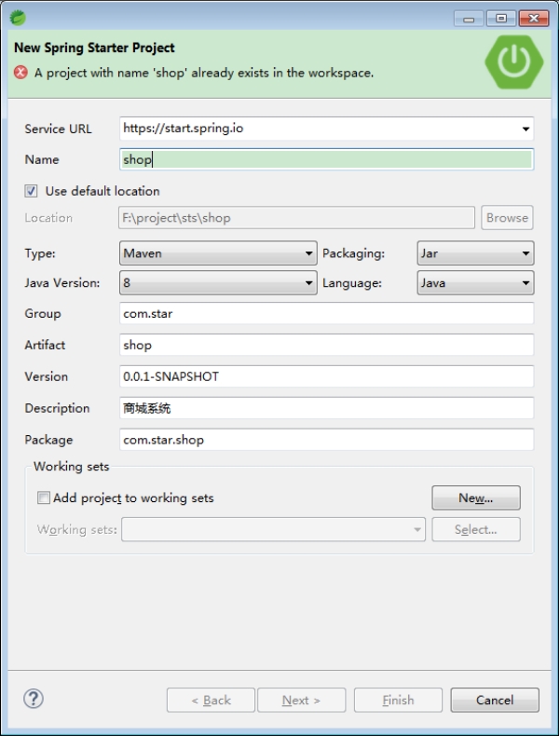
Task: Click the < Back button
Action: 211,700
